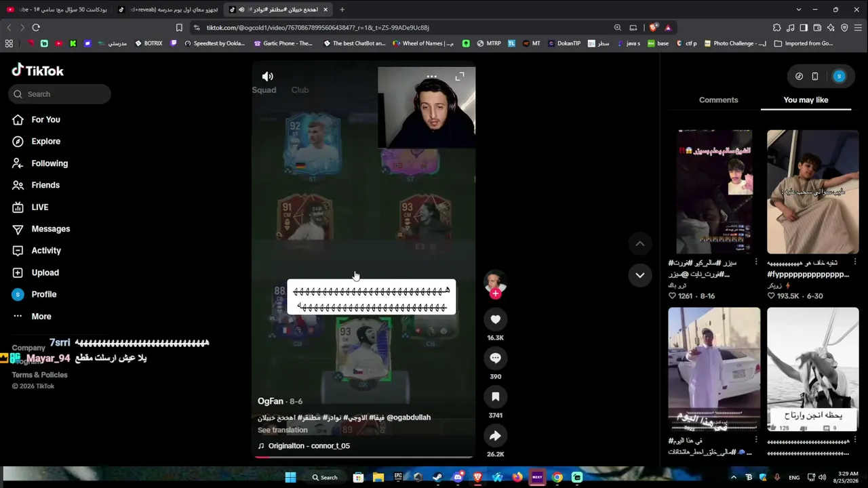Open Steam from the taskbar
This screenshot has width=868, height=488.
pos(437,477)
